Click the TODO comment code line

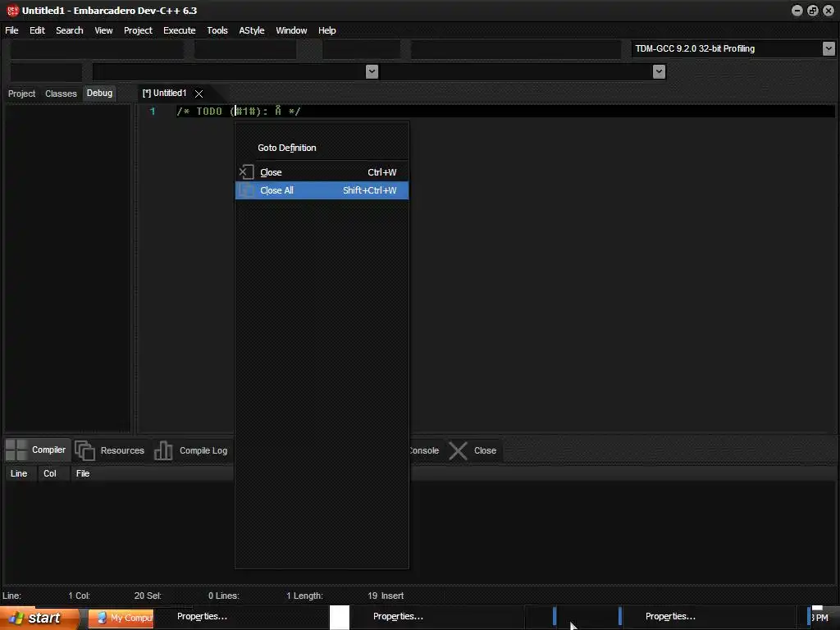click(x=239, y=112)
